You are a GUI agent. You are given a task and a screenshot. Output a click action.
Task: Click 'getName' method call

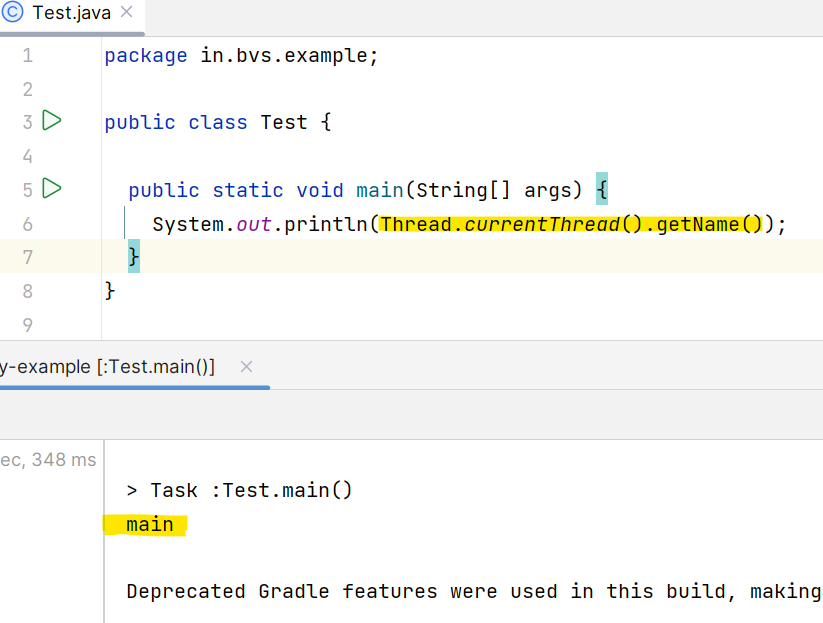[698, 225]
